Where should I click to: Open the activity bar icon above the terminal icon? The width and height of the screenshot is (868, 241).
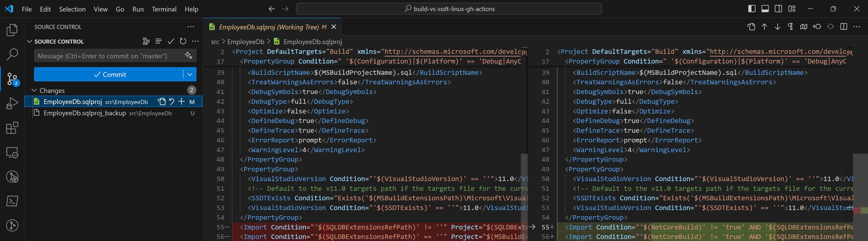pos(12,177)
